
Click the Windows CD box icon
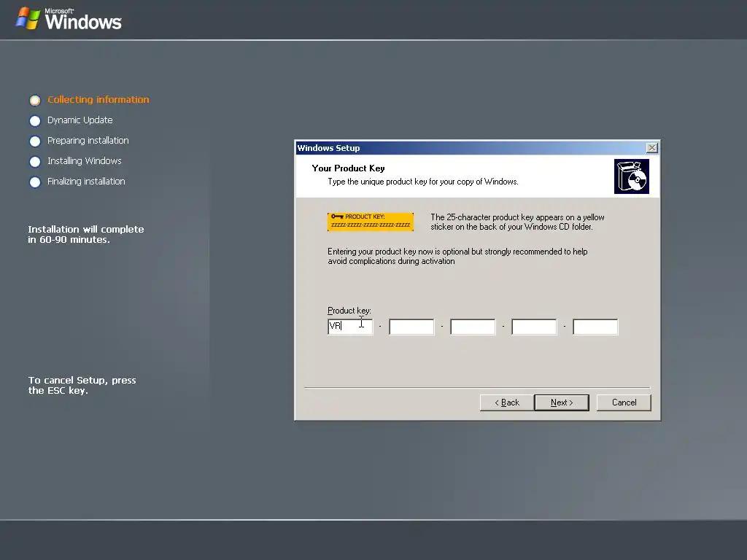[x=632, y=176]
